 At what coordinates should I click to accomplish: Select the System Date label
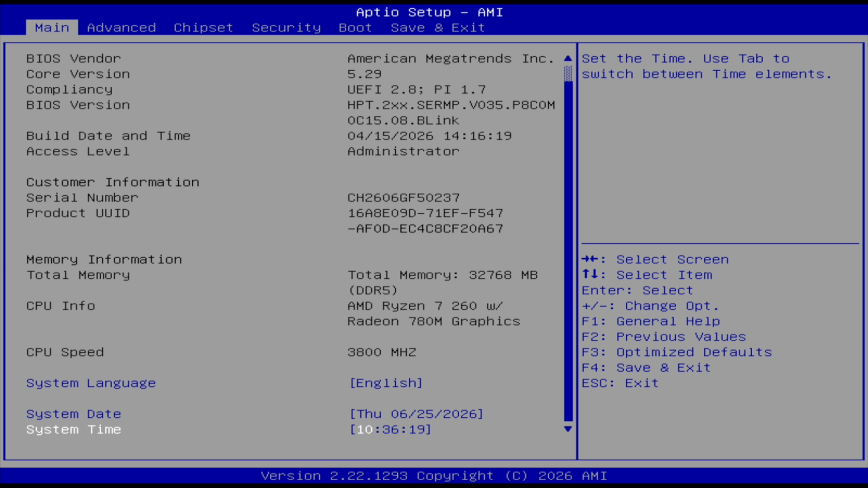pos(74,414)
